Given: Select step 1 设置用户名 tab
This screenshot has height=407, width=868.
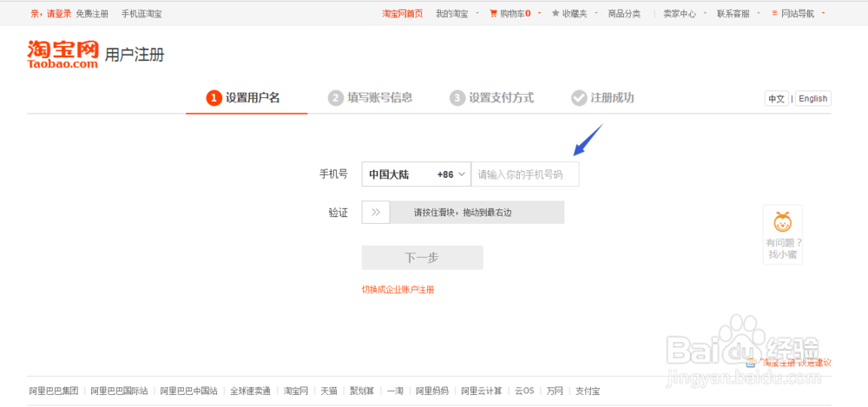Looking at the screenshot, I should point(244,99).
